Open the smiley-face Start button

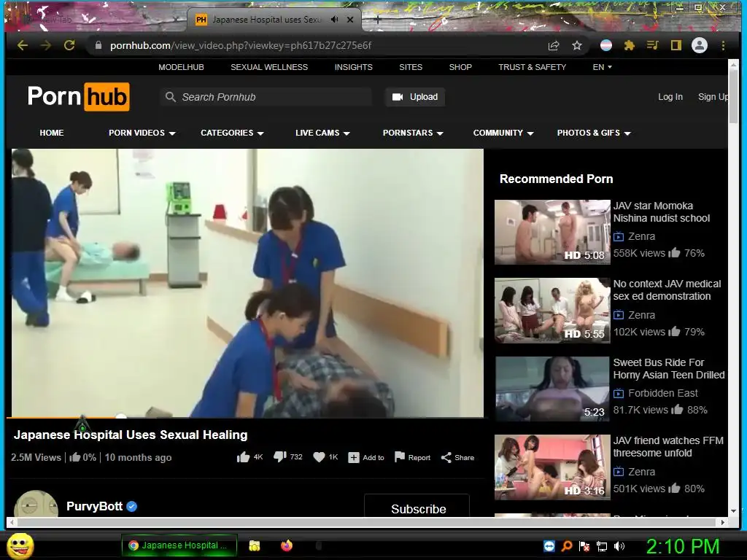pyautogui.click(x=20, y=545)
